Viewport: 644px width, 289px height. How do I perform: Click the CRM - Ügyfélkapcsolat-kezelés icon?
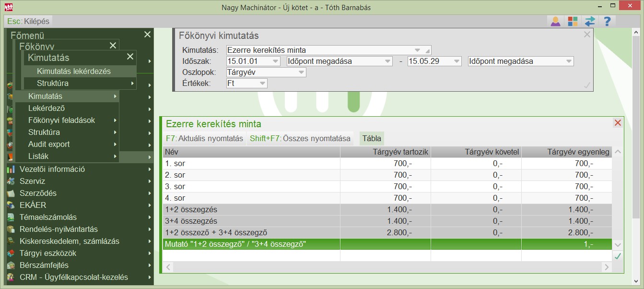(x=11, y=277)
